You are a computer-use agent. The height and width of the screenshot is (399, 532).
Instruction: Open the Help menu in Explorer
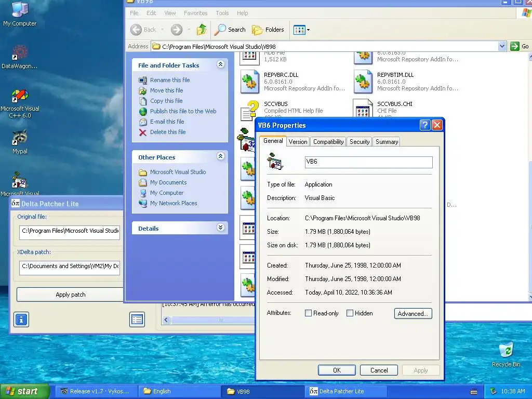pyautogui.click(x=242, y=13)
